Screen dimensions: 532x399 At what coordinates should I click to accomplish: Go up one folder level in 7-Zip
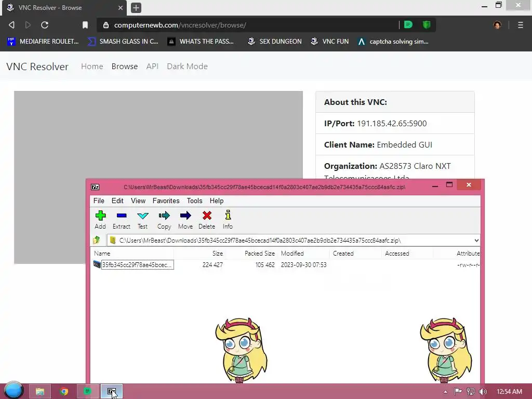pos(97,240)
